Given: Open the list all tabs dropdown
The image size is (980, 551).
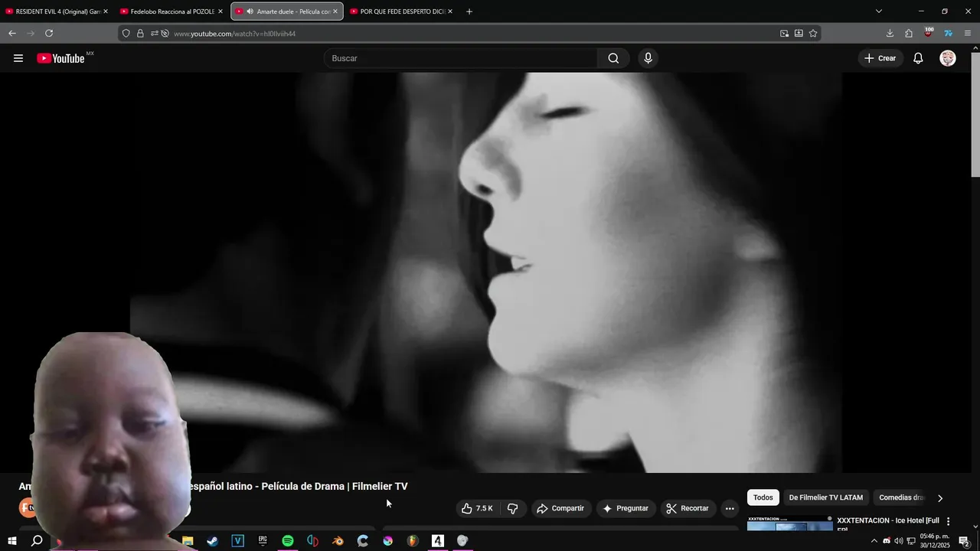Looking at the screenshot, I should point(879,11).
